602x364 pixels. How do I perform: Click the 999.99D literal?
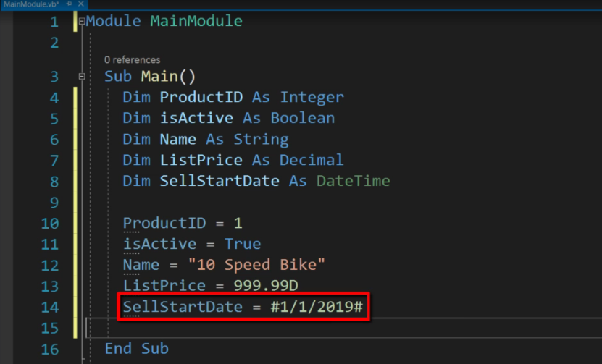pyautogui.click(x=266, y=286)
